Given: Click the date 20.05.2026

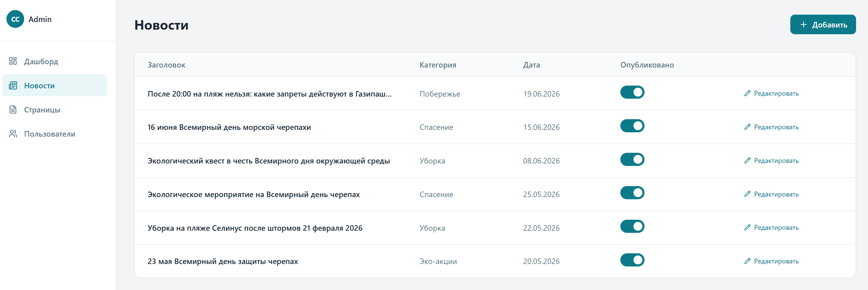Looking at the screenshot, I should coord(541,261).
